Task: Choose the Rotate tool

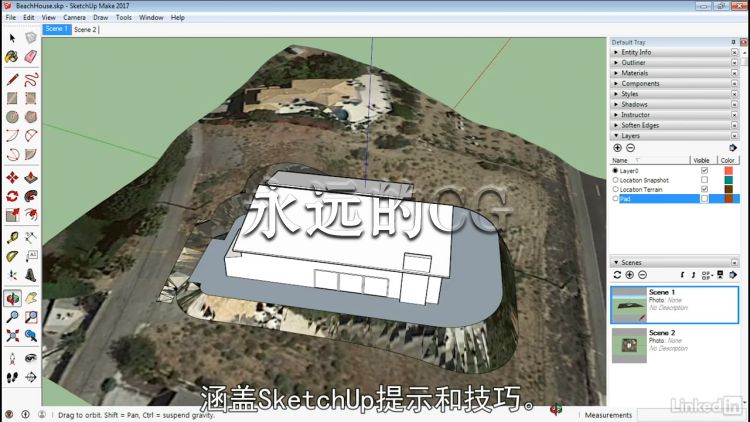Action: click(x=12, y=196)
